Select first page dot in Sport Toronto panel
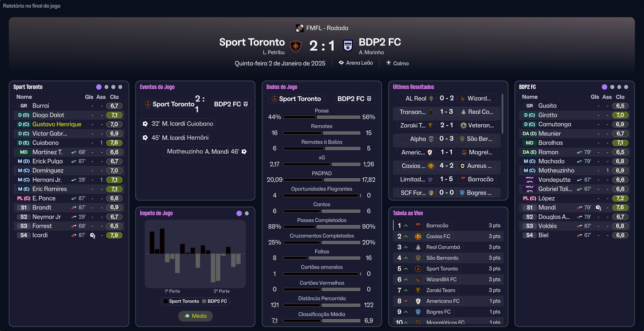644x331 pixels. point(99,87)
